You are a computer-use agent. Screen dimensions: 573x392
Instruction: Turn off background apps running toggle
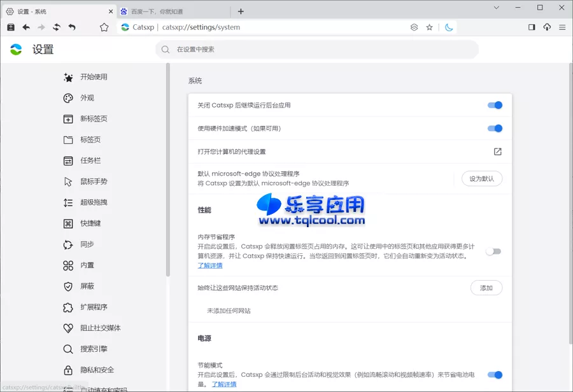coord(495,104)
